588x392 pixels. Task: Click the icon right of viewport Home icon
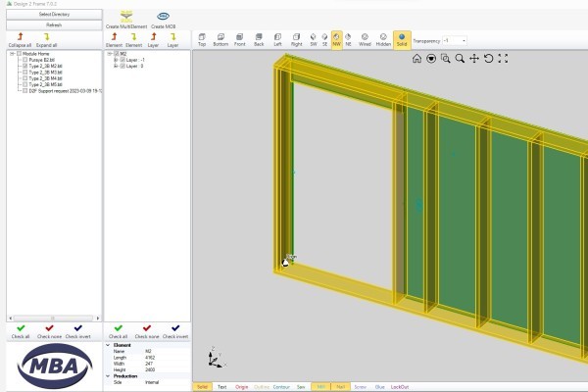pos(431,59)
